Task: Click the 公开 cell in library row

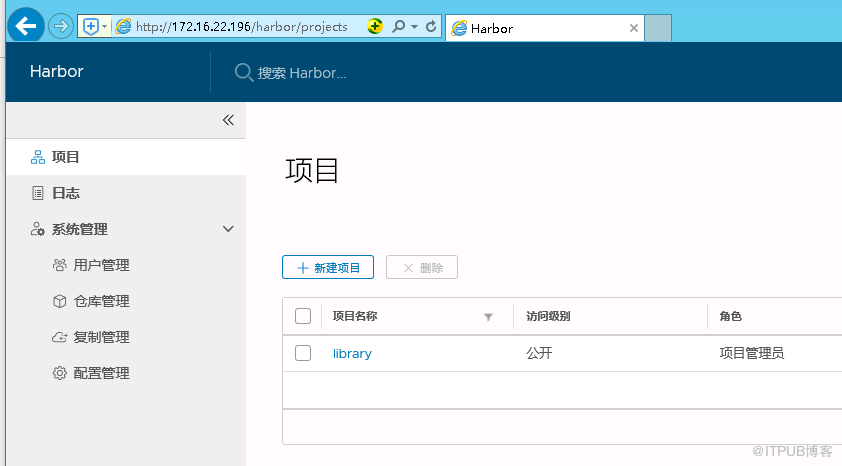Action: [x=539, y=353]
